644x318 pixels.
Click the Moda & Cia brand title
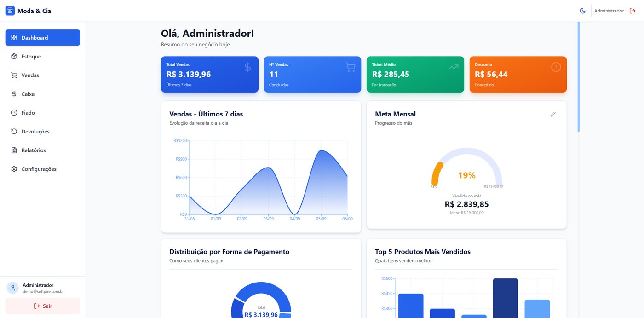pyautogui.click(x=34, y=11)
